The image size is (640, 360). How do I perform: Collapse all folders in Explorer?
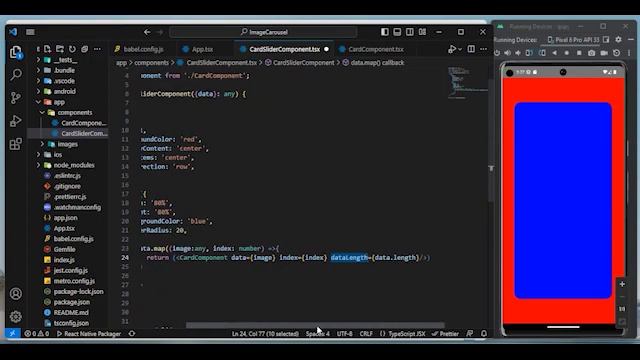pos(84,49)
